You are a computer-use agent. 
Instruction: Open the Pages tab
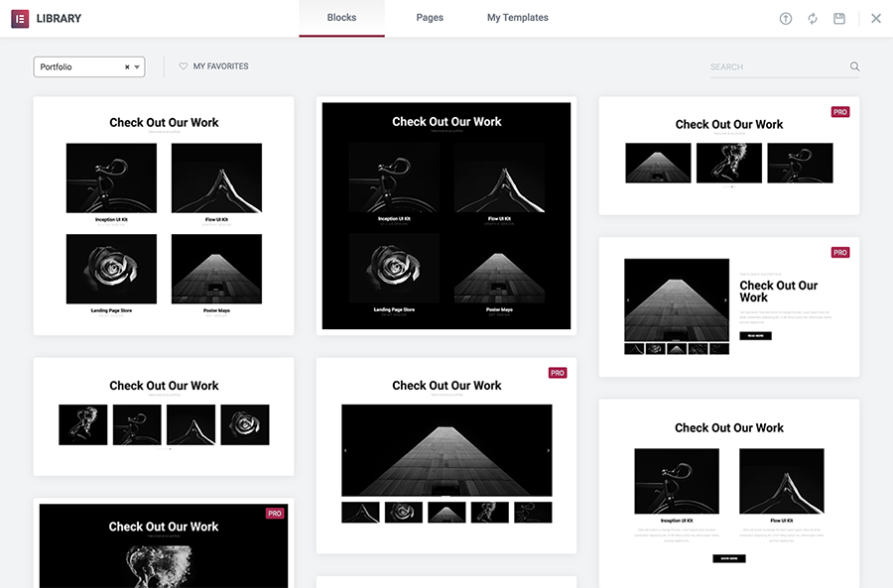click(x=430, y=18)
